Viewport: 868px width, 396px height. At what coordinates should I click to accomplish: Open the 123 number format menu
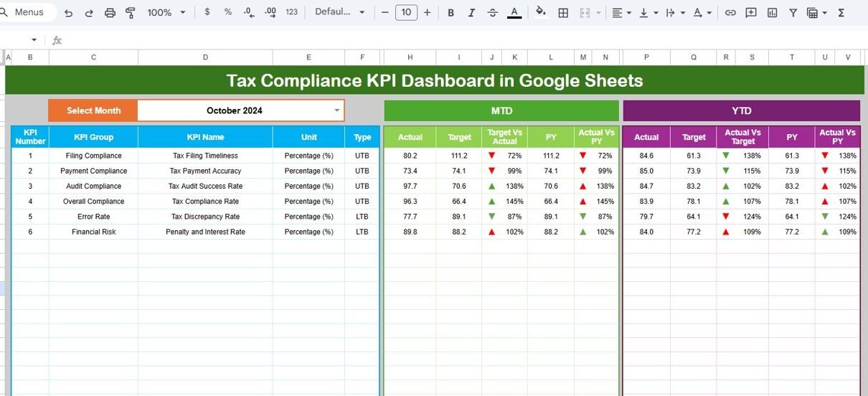[291, 13]
